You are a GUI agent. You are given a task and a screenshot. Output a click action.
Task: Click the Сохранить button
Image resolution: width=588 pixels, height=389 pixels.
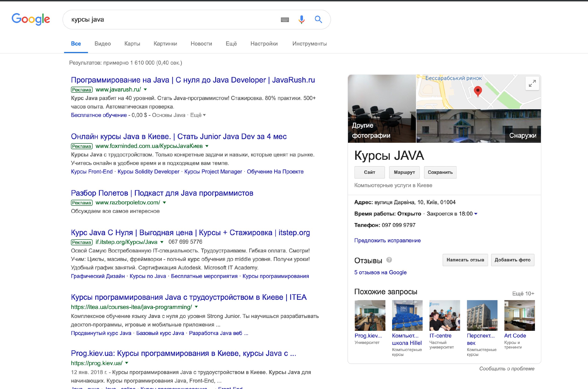coord(440,172)
